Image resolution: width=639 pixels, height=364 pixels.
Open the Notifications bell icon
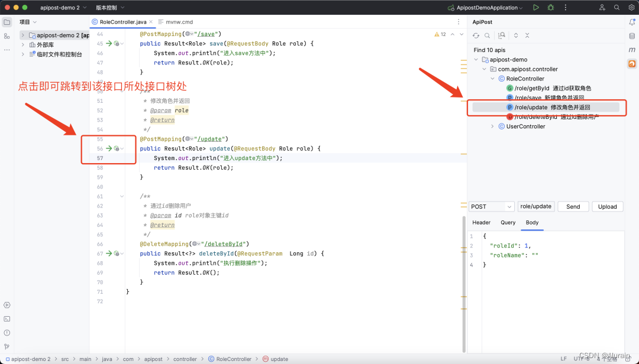632,22
